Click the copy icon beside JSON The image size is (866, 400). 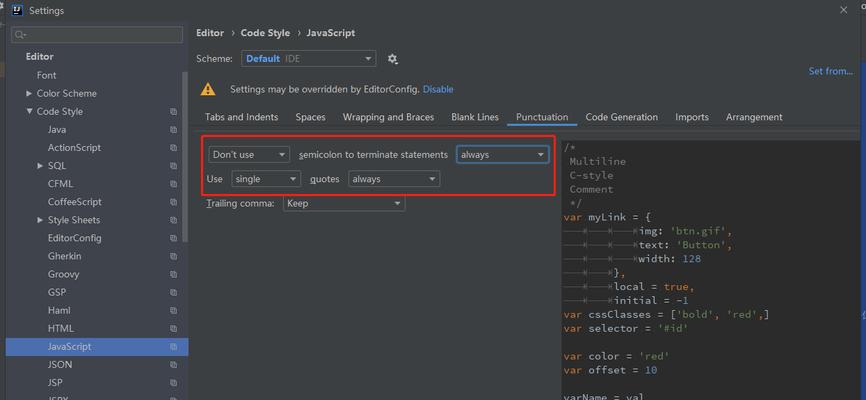pos(173,365)
